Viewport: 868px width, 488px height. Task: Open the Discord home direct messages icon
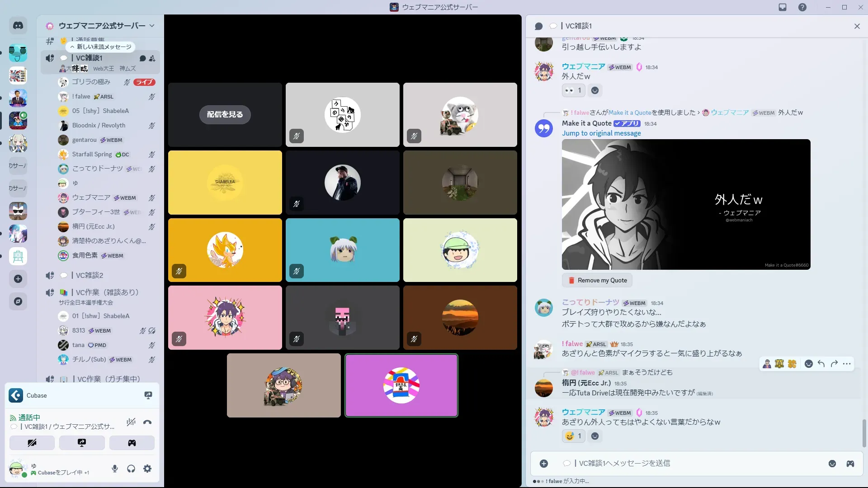click(x=18, y=26)
